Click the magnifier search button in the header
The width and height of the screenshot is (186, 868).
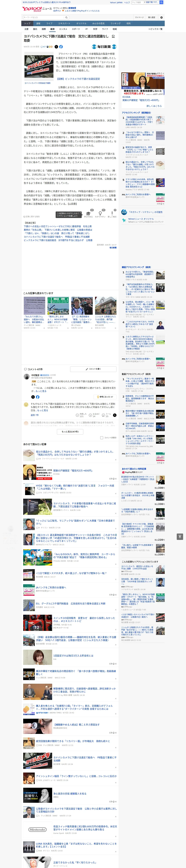click(x=66, y=17)
